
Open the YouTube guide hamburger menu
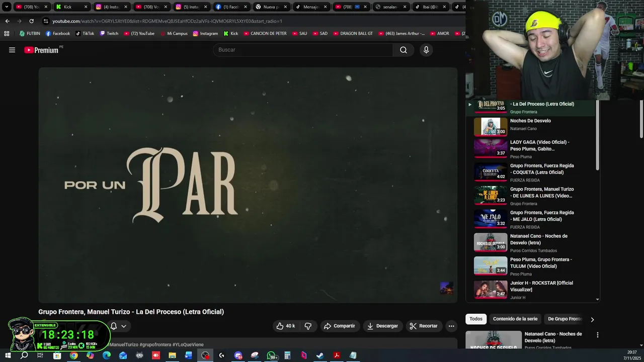click(x=12, y=50)
